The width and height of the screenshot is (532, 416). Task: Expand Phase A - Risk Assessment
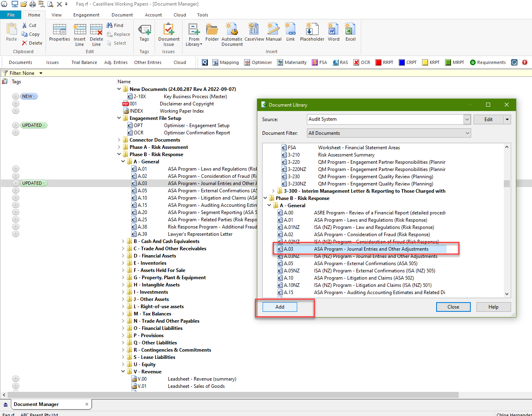119,147
